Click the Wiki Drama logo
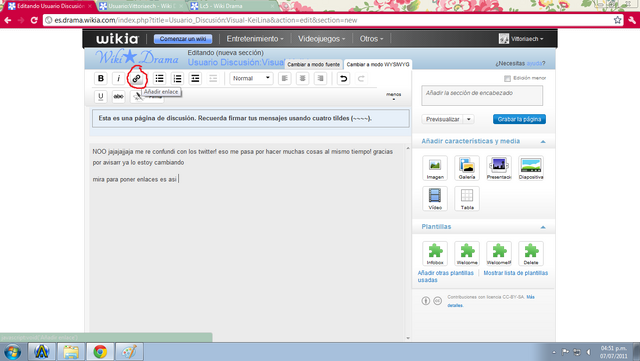Screen dimensions: 640x361 [136, 58]
